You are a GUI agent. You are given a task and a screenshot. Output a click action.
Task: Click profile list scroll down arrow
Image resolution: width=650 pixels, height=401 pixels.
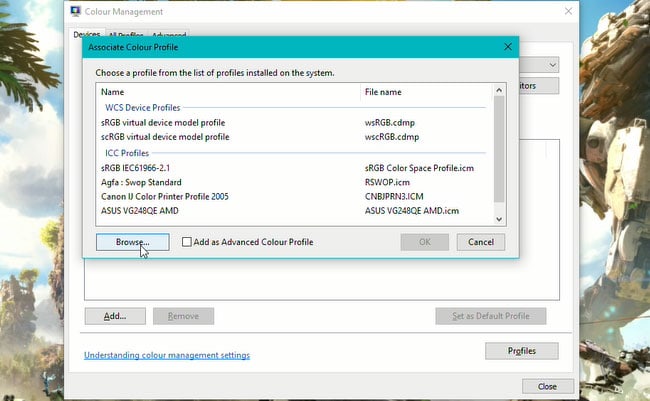pyautogui.click(x=499, y=219)
